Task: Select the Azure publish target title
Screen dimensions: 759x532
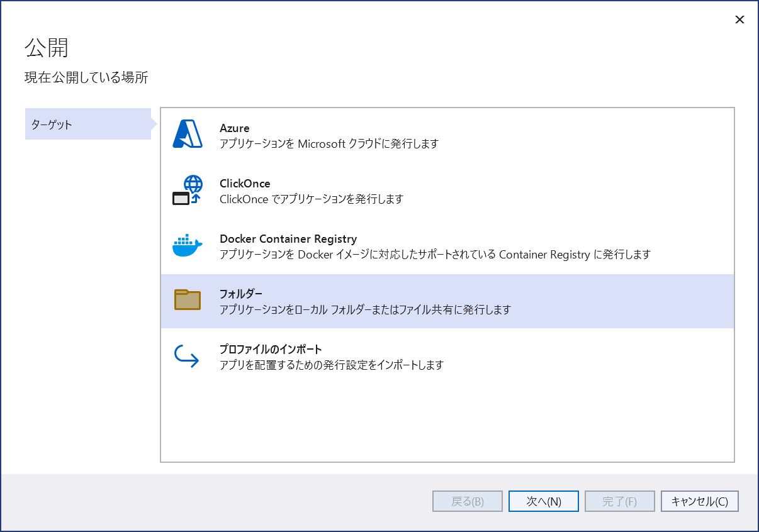Action: 234,128
